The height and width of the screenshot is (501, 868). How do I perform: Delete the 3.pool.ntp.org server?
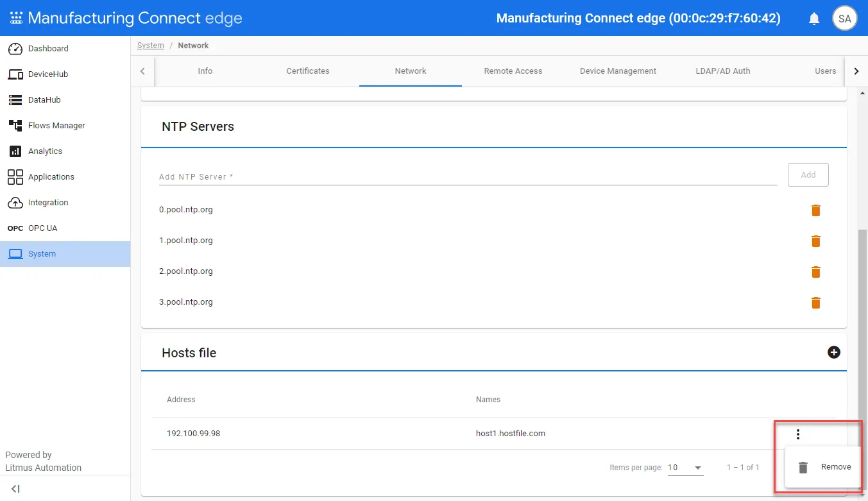pos(816,303)
